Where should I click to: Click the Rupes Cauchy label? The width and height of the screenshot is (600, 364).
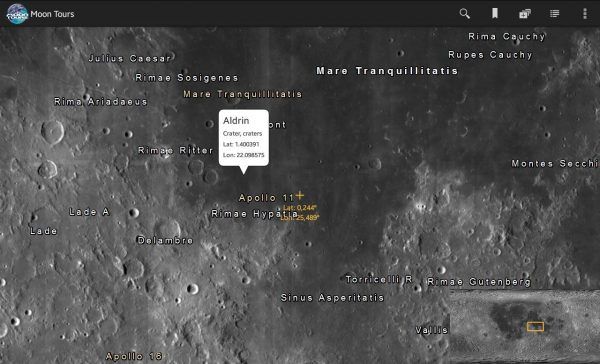tap(490, 55)
